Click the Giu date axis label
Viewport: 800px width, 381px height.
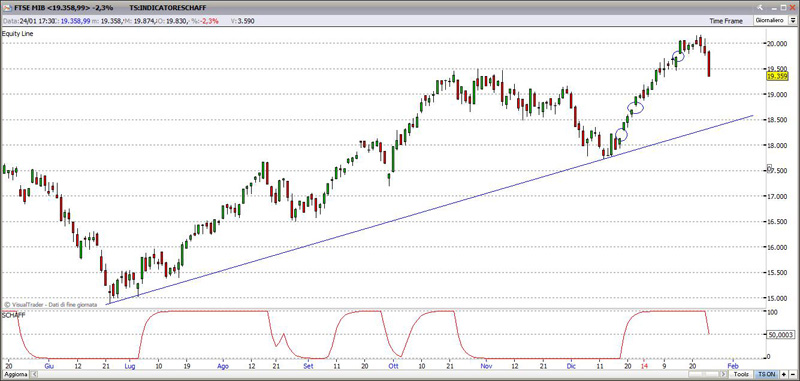(49, 366)
